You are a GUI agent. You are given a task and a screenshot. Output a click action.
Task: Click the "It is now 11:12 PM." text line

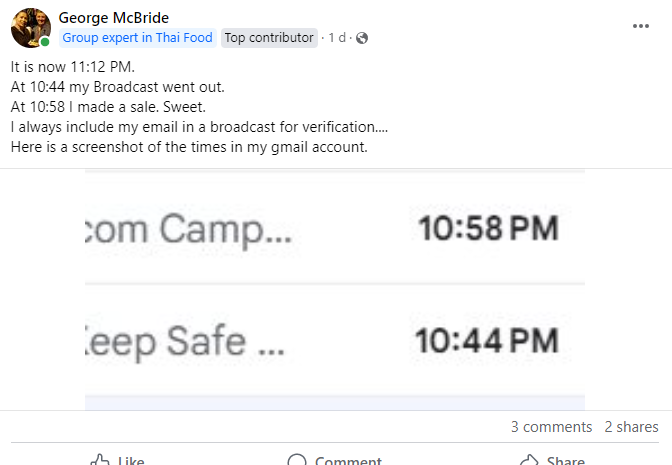tap(72, 66)
